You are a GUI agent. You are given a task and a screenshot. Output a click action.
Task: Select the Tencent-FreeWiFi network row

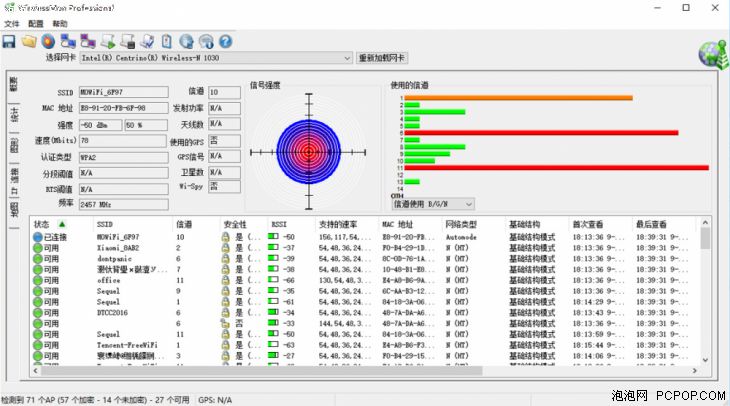[365, 345]
